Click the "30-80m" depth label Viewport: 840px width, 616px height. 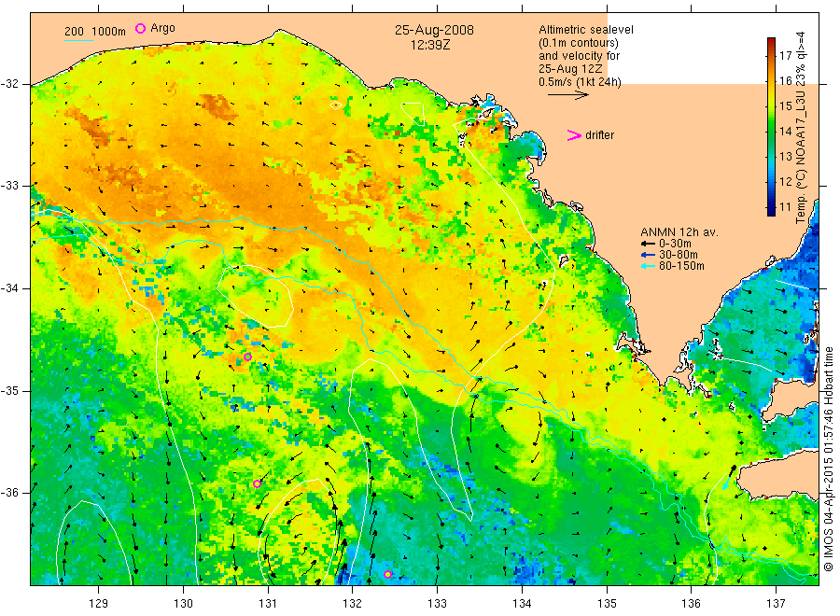click(x=679, y=255)
